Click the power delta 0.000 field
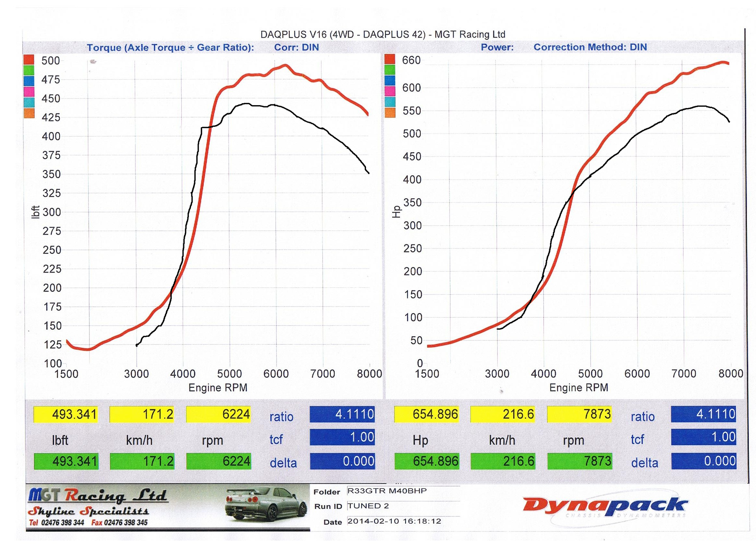Screen dimensions: 756x550 [704, 461]
